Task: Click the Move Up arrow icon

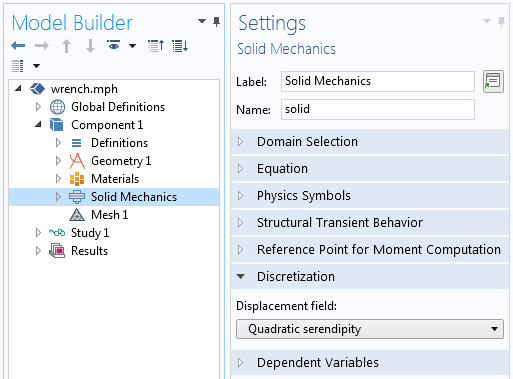Action: coord(66,46)
